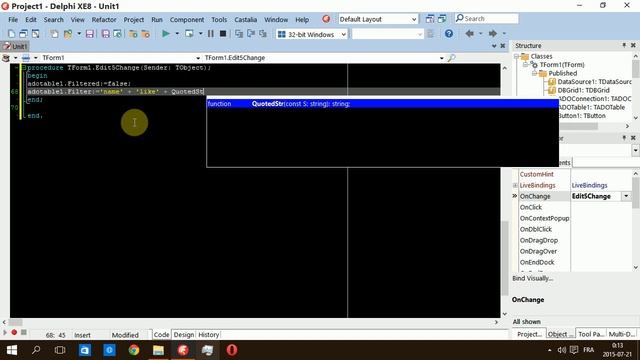The width and height of the screenshot is (640, 360).
Task: Open the Run button dropdown arrow
Action: tap(177, 34)
